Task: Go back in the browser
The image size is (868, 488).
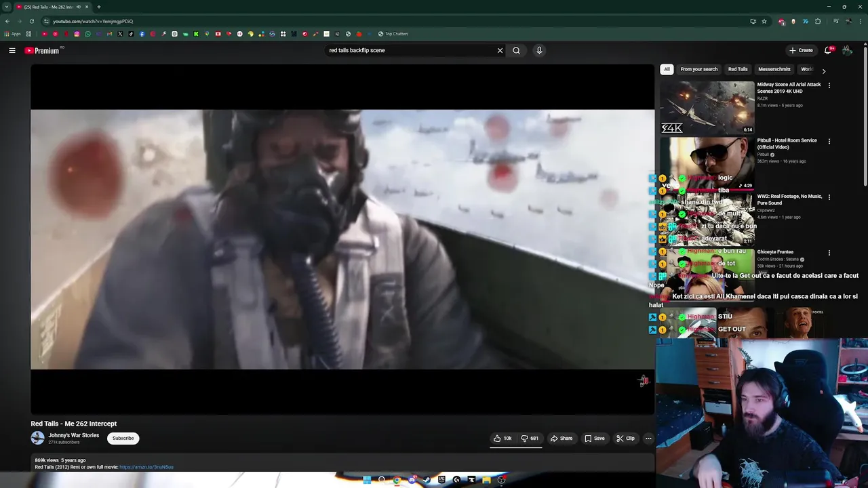Action: pos(7,21)
